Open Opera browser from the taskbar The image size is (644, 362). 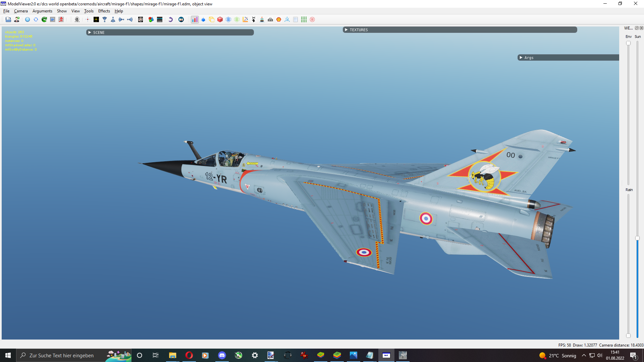189,355
